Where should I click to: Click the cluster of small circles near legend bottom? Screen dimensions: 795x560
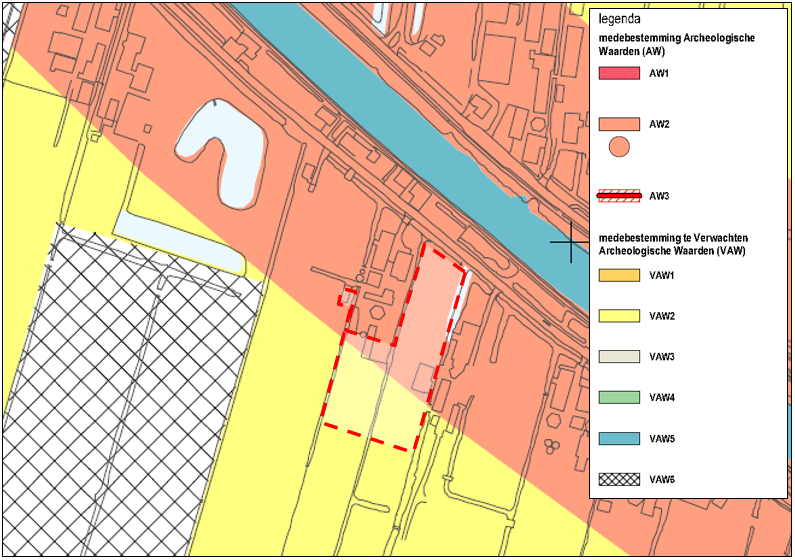[x=552, y=446]
